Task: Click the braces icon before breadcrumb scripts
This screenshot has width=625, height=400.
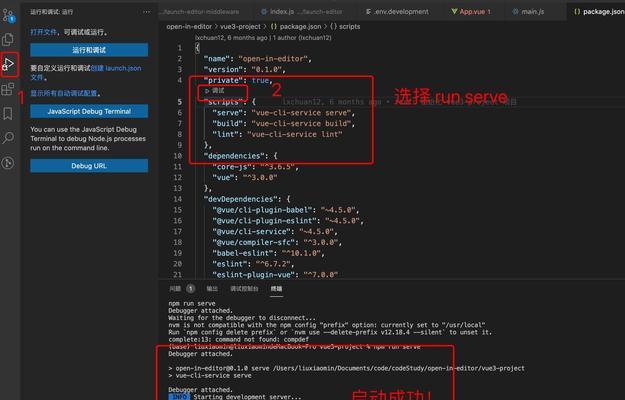Action: click(333, 26)
